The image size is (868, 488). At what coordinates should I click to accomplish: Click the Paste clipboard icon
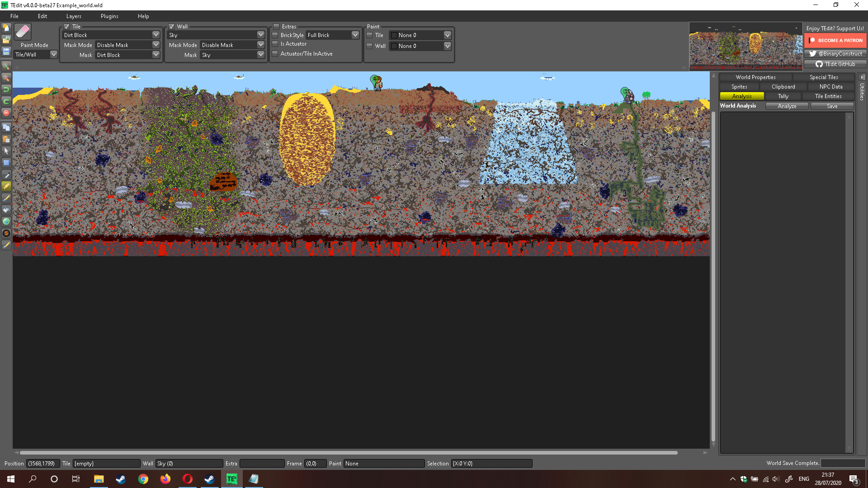(x=6, y=139)
